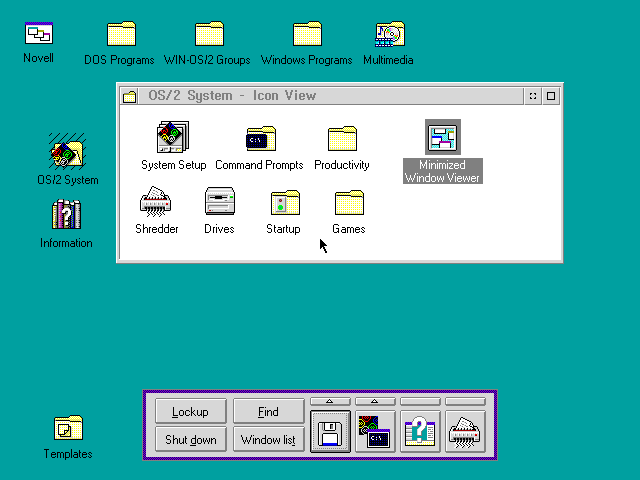
Task: Click the Find button
Action: (269, 411)
